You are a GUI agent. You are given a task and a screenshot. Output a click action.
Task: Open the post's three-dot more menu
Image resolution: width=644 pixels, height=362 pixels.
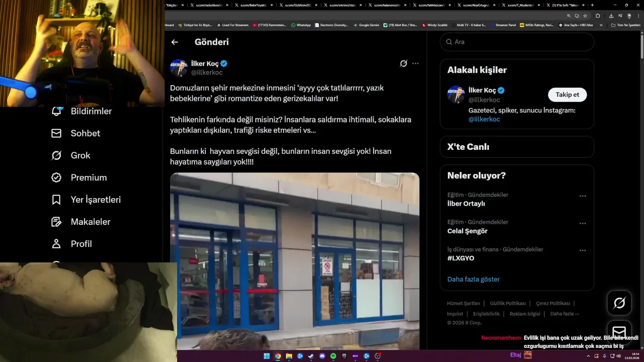pos(415,63)
